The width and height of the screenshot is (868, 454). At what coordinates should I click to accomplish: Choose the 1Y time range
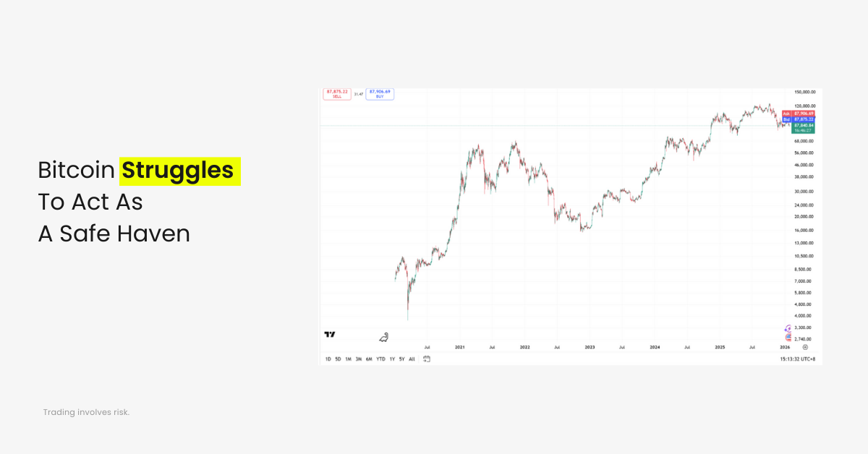(x=392, y=359)
